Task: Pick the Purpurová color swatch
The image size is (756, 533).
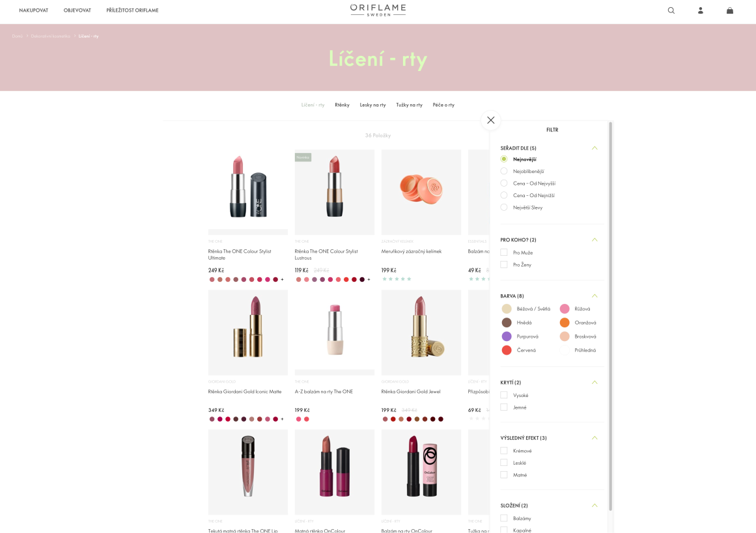Action: pyautogui.click(x=506, y=336)
